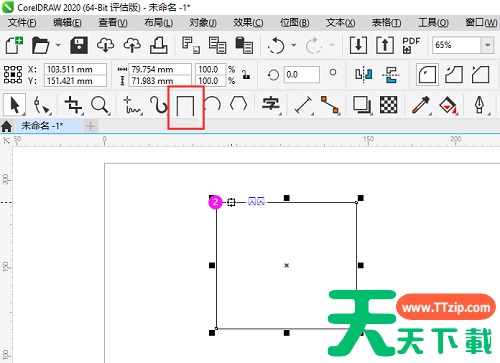Screen dimensions: 500x363
Task: Select the Crop tool
Action: coord(73,105)
